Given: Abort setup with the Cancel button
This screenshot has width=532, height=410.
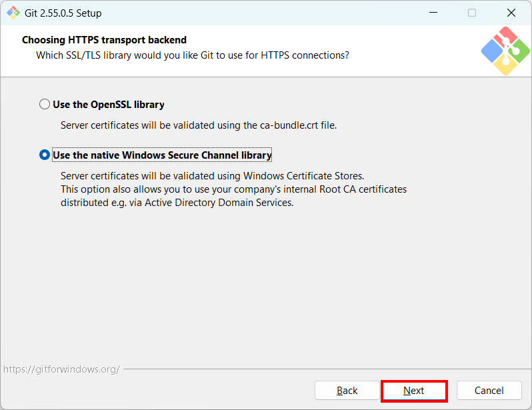Looking at the screenshot, I should (x=489, y=391).
